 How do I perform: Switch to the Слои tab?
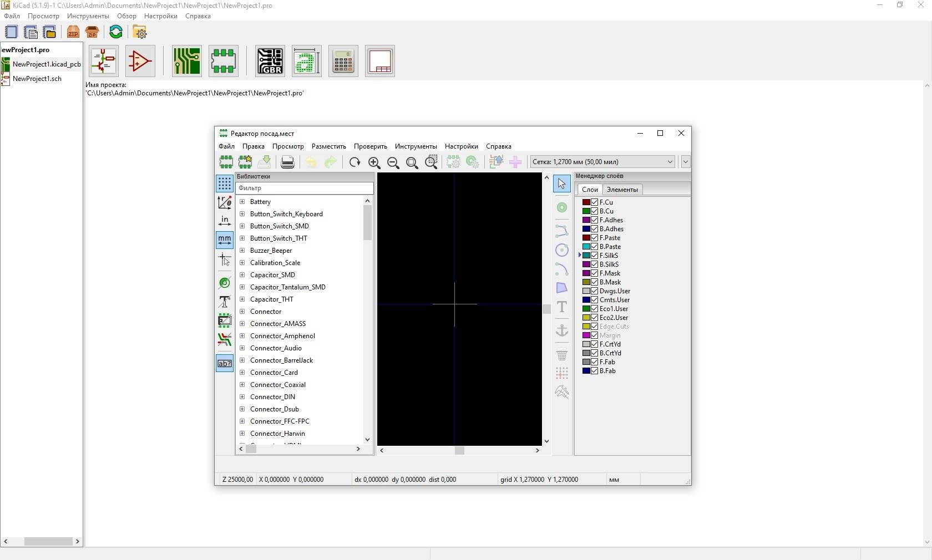(x=590, y=190)
